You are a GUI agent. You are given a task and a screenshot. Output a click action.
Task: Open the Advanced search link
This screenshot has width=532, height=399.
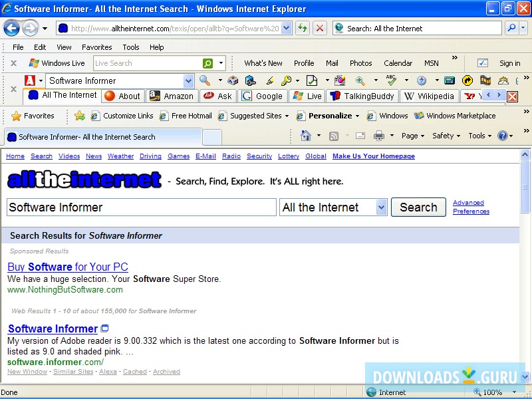[x=468, y=203]
